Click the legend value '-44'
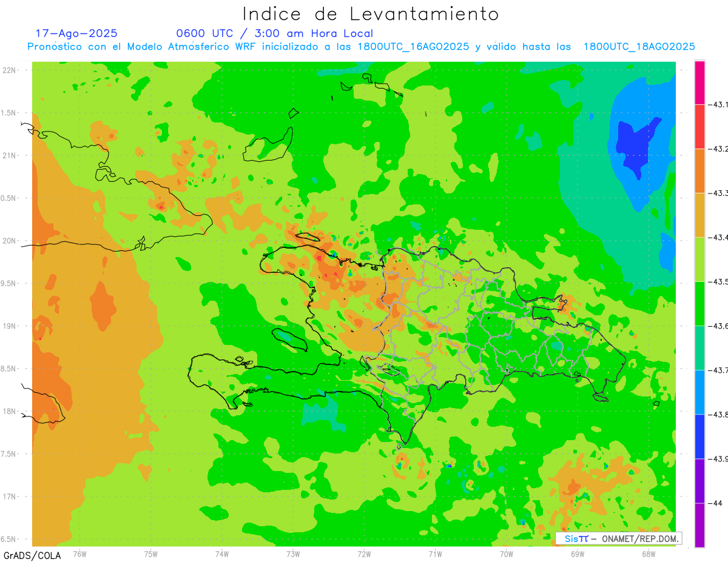This screenshot has height=562, width=728. click(715, 503)
